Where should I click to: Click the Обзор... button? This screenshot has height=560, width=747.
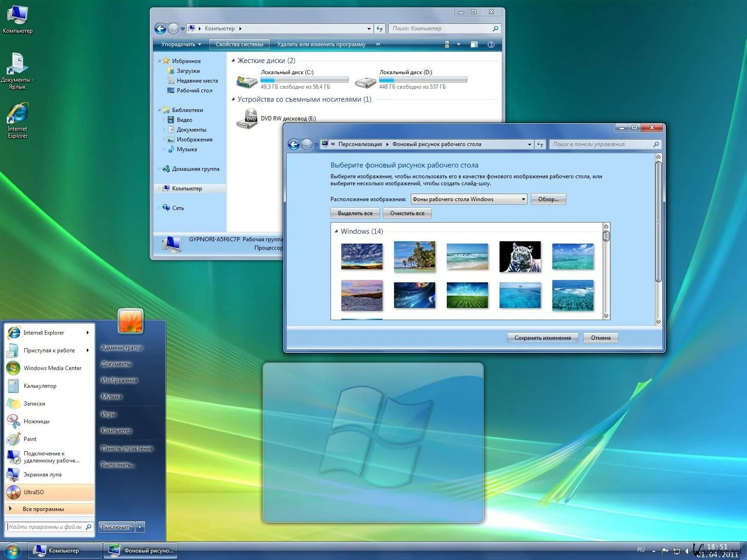tap(548, 199)
